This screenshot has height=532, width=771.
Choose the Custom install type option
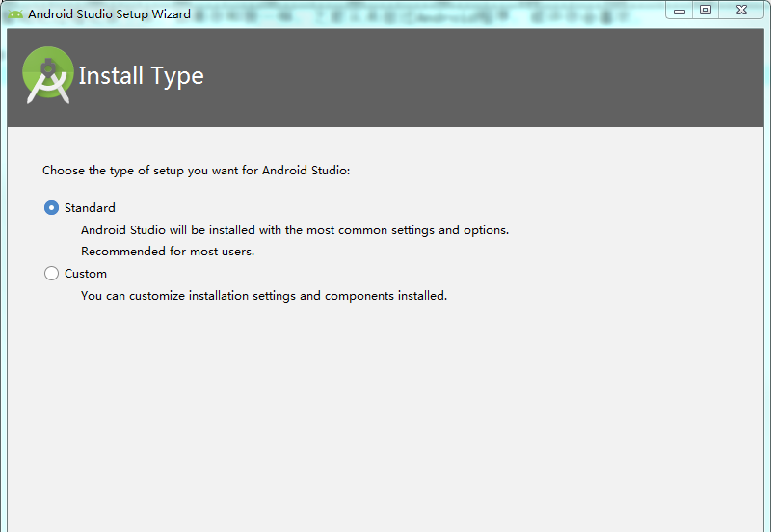(x=51, y=274)
